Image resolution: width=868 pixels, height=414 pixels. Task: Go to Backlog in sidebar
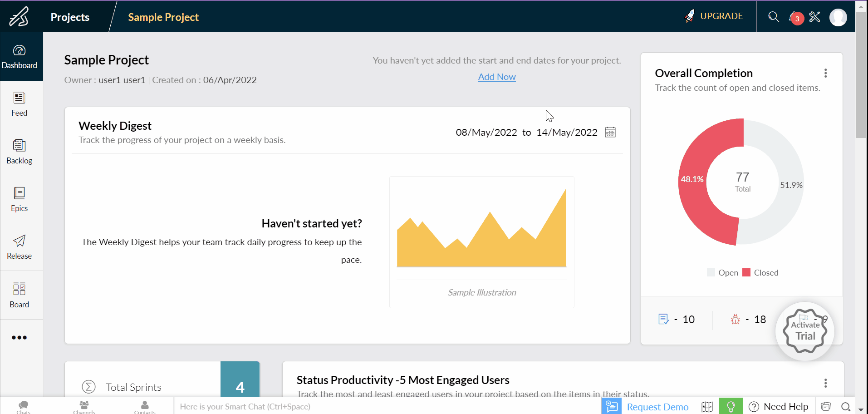[20, 152]
